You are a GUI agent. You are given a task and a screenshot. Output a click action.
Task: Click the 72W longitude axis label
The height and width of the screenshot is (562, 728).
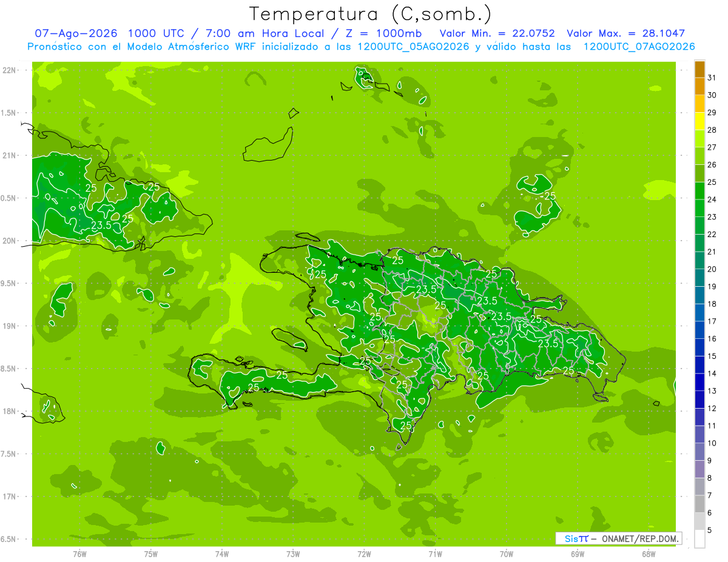pyautogui.click(x=364, y=554)
